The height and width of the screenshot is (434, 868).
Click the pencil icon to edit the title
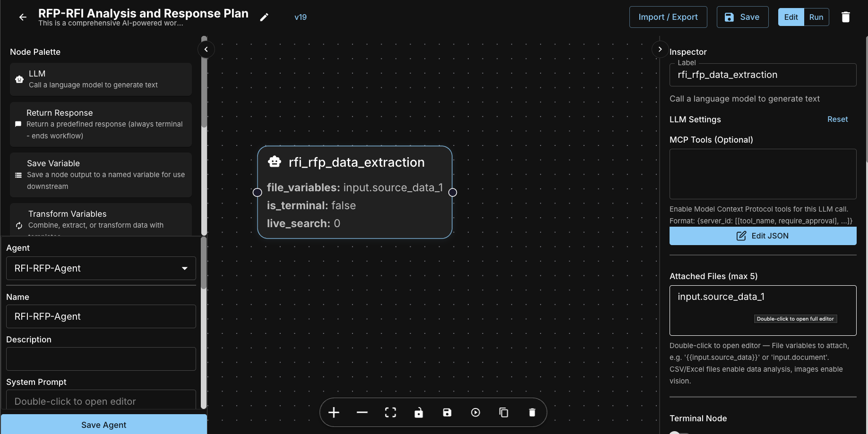coord(264,17)
